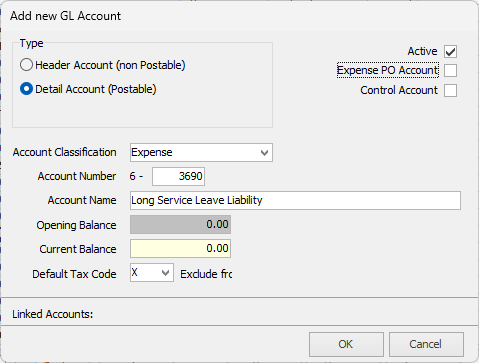Focus the Account Name text field
Viewport: 479px width, 363px height.
tap(295, 200)
